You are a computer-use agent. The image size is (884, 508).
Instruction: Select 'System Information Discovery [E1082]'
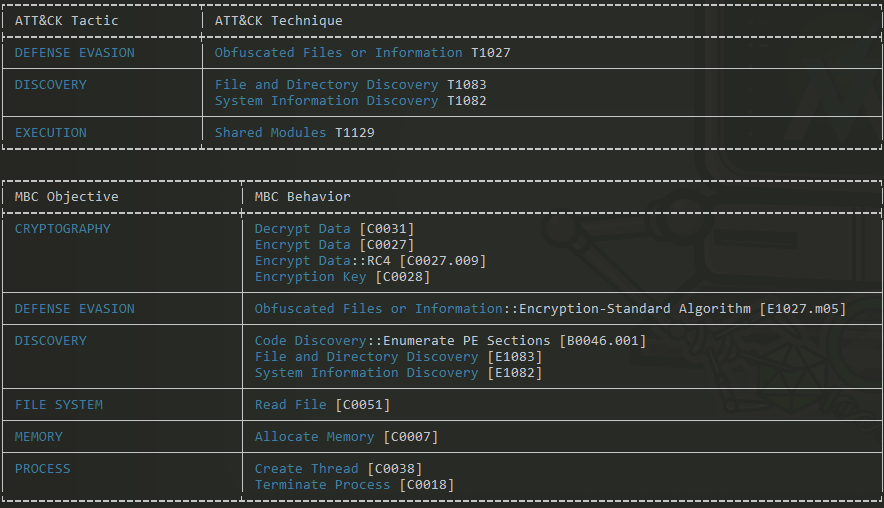398,373
